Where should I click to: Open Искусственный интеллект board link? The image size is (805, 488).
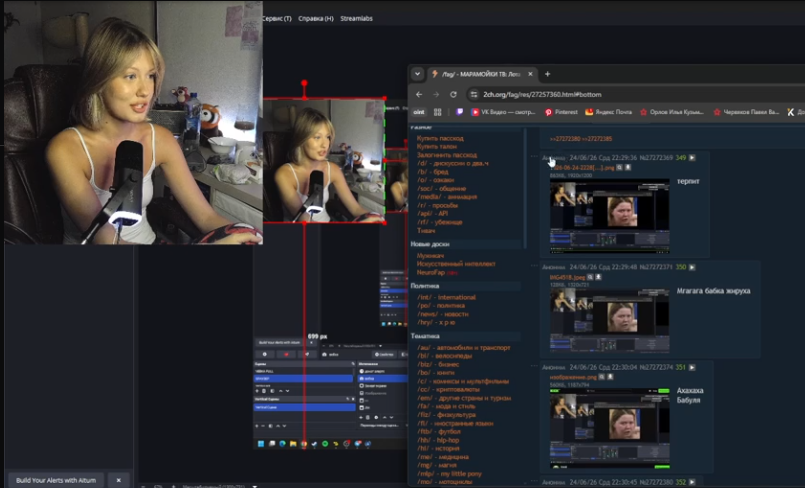[456, 264]
